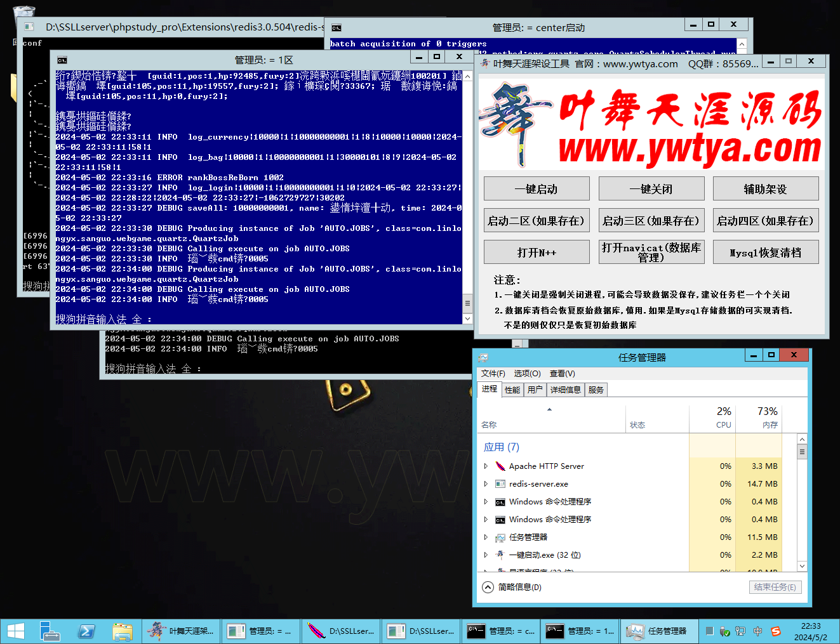Click the cmd icon in the 1区 console title bar
The height and width of the screenshot is (644, 840).
pyautogui.click(x=62, y=60)
